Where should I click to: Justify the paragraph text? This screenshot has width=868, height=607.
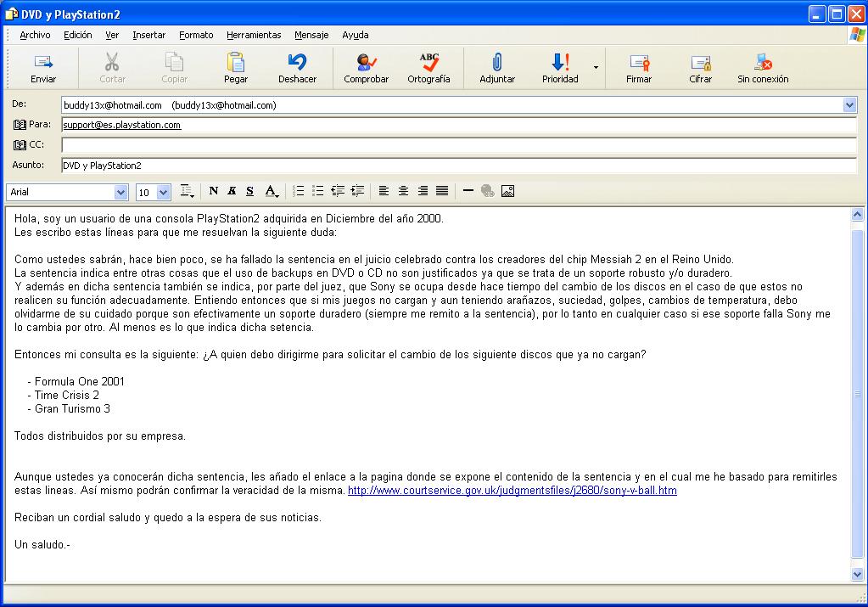pyautogui.click(x=442, y=191)
